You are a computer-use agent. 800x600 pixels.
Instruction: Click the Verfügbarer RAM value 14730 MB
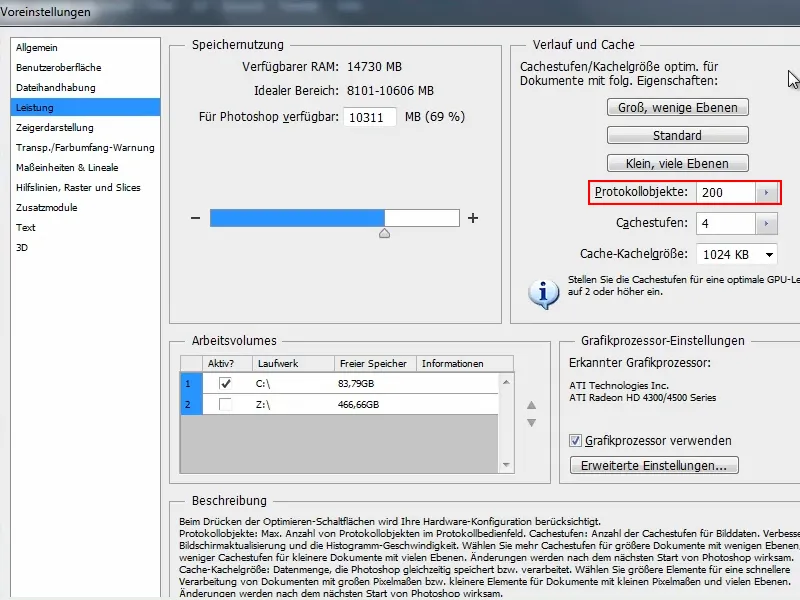(374, 67)
